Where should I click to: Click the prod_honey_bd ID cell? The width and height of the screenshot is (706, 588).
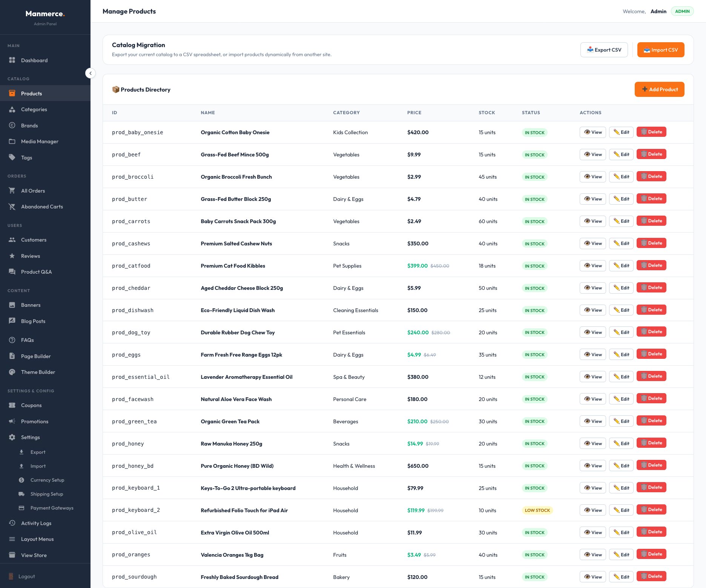[x=133, y=466]
